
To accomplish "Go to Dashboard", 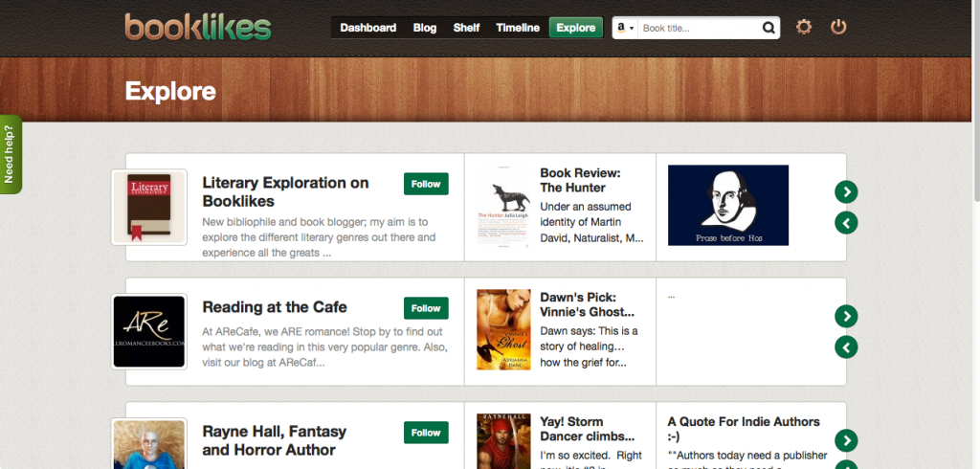I will pyautogui.click(x=368, y=28).
